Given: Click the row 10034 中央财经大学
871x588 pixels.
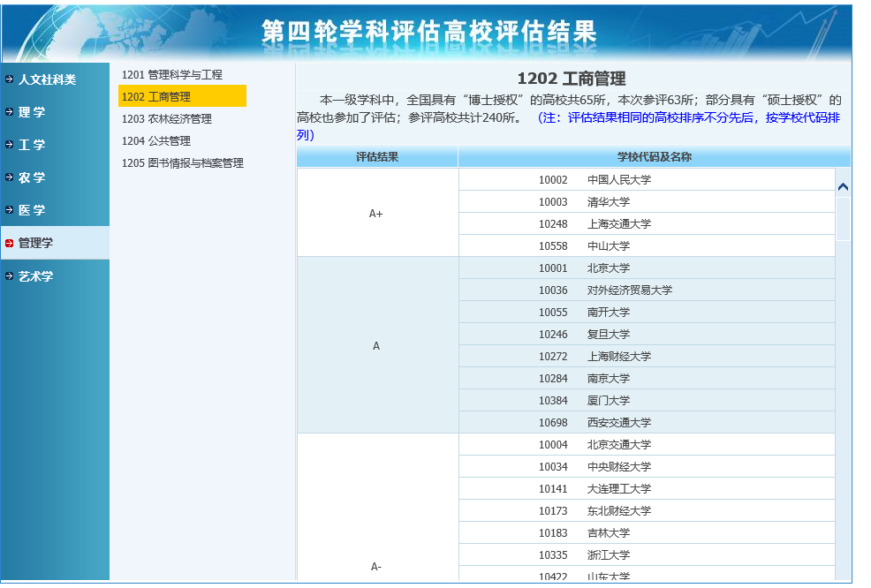Looking at the screenshot, I should tap(648, 467).
